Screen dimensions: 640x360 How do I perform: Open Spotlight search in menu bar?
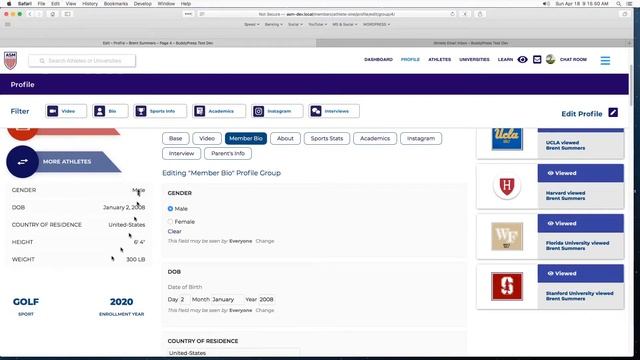(x=619, y=4)
